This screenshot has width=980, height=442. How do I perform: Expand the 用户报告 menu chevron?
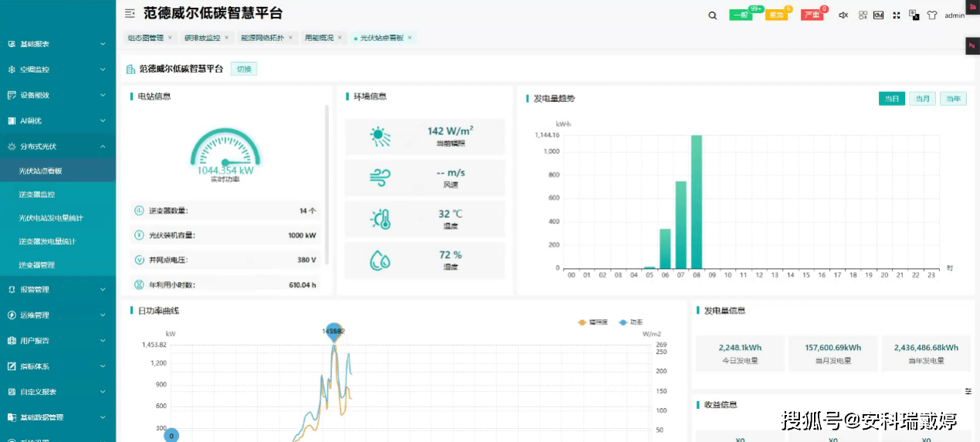pos(103,341)
